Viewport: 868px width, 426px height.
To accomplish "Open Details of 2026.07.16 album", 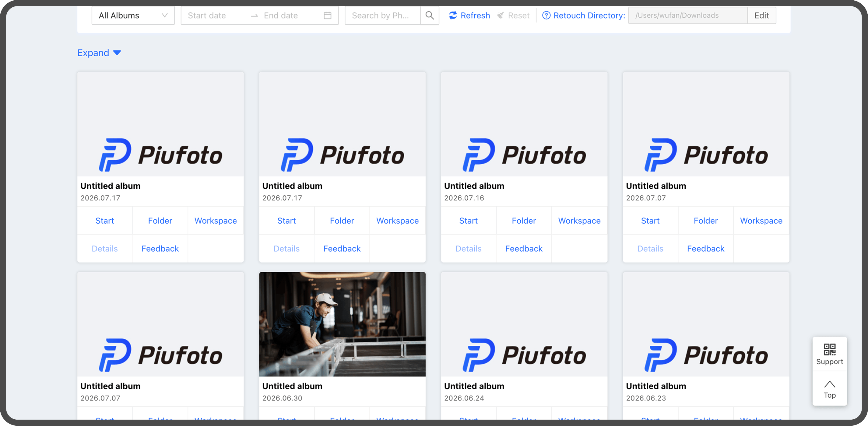I will click(x=469, y=249).
